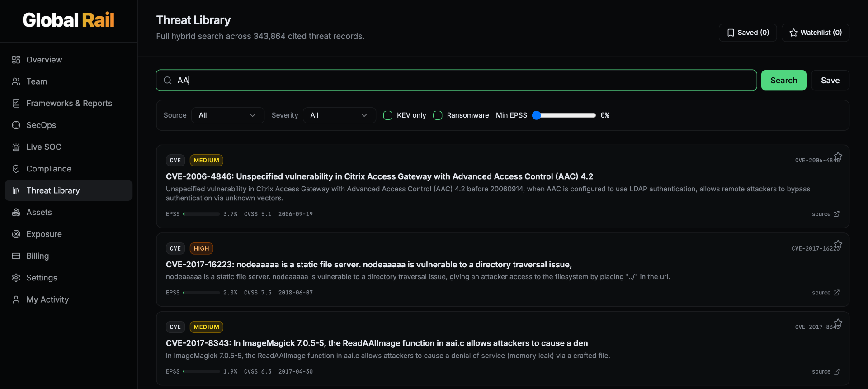
Task: Click the My Activity person icon
Action: 16,299
